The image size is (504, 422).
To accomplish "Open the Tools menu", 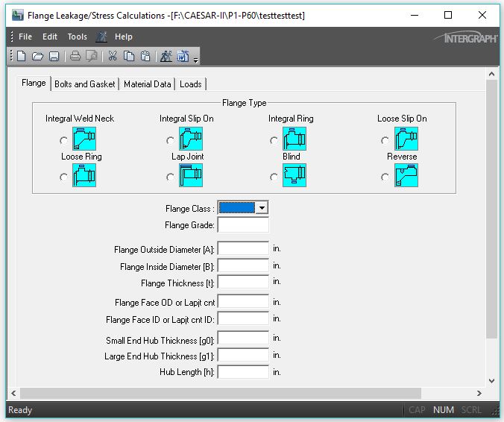I will [77, 37].
